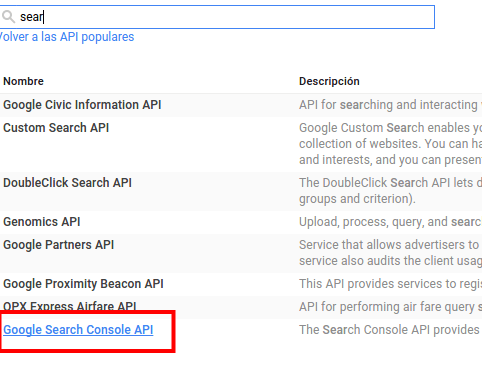Open Custom Search API entry
This screenshot has height=386, width=482.
(x=56, y=128)
